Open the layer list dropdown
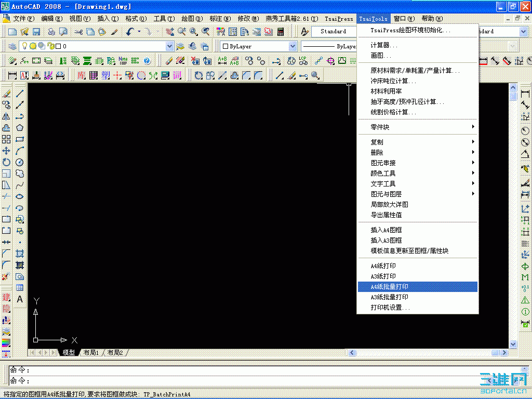The image size is (532, 399). [169, 46]
